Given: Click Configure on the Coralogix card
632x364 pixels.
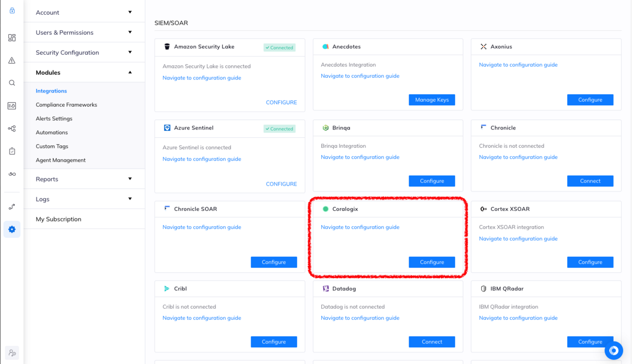Looking at the screenshot, I should (432, 262).
